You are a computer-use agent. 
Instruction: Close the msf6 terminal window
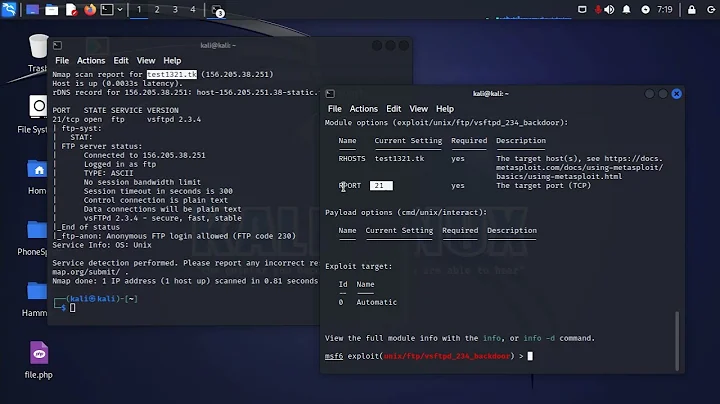point(676,94)
